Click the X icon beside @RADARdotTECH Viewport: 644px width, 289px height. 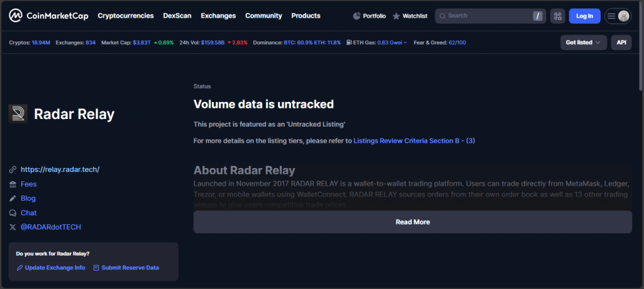[x=13, y=227]
